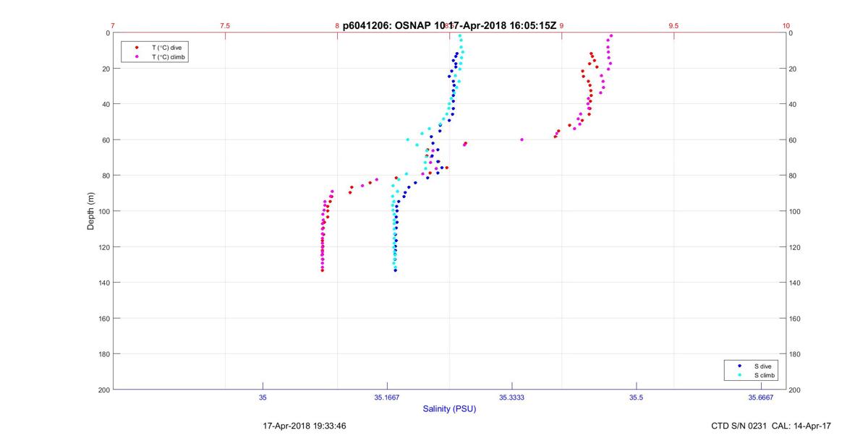The height and width of the screenshot is (438, 868).
Task: Click salinity tick label 35.5
Action: coord(636,397)
